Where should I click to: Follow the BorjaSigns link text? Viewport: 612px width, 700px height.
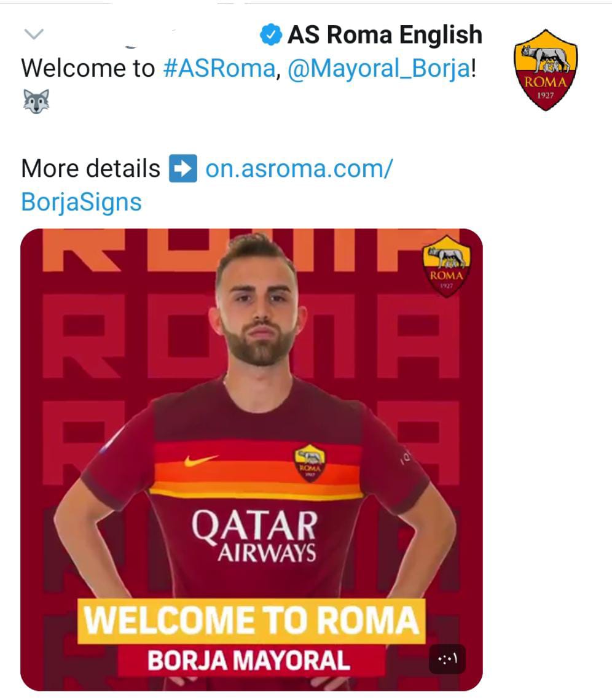(81, 202)
